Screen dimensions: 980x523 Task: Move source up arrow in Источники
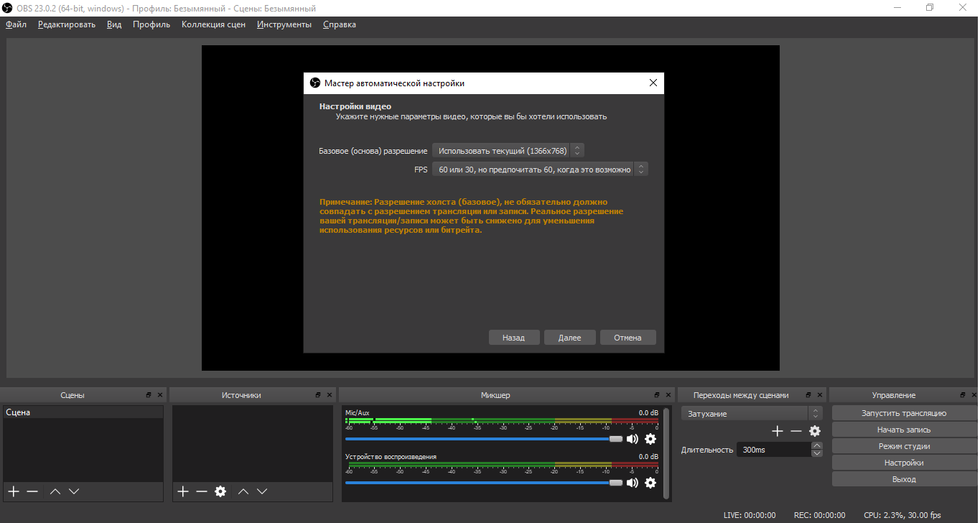(243, 491)
